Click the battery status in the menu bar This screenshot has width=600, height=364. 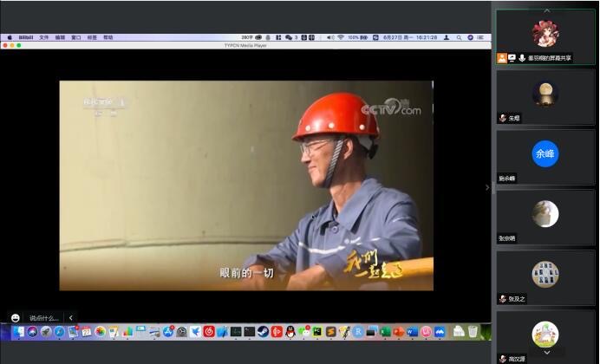click(x=358, y=37)
